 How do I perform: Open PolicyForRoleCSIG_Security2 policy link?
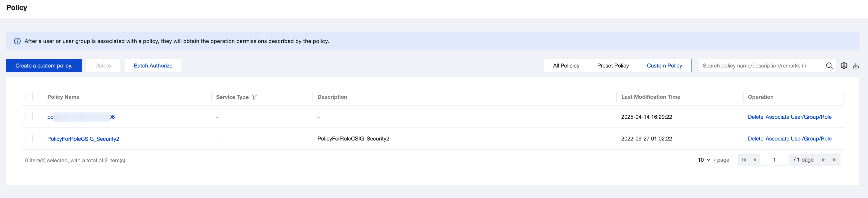tap(83, 139)
